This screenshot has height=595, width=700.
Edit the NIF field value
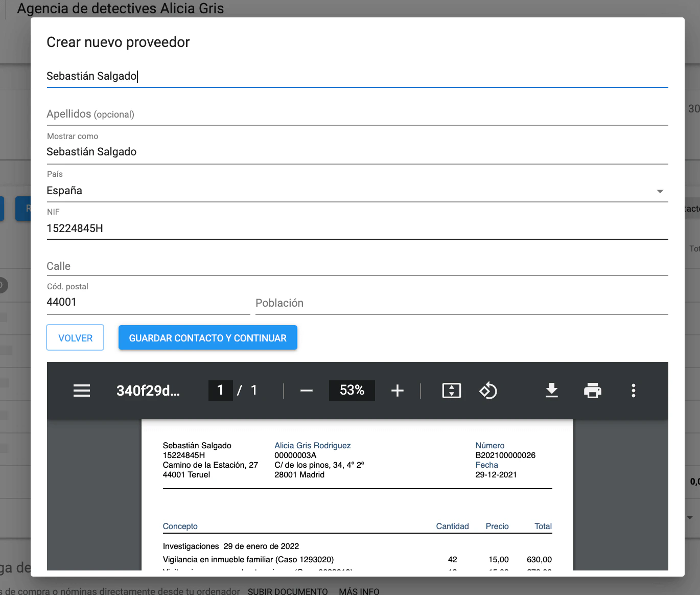coord(357,228)
